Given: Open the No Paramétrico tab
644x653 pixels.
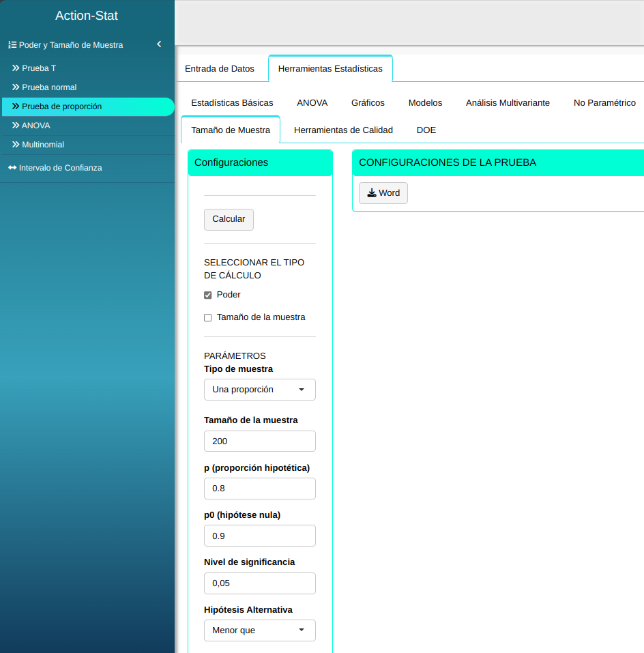Looking at the screenshot, I should [x=604, y=103].
